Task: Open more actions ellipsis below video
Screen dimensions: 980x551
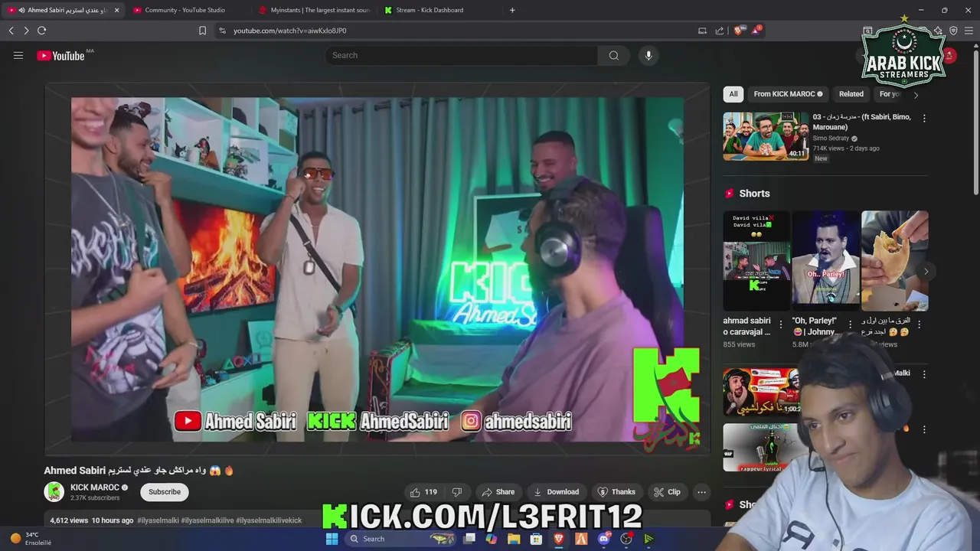Action: pos(701,492)
